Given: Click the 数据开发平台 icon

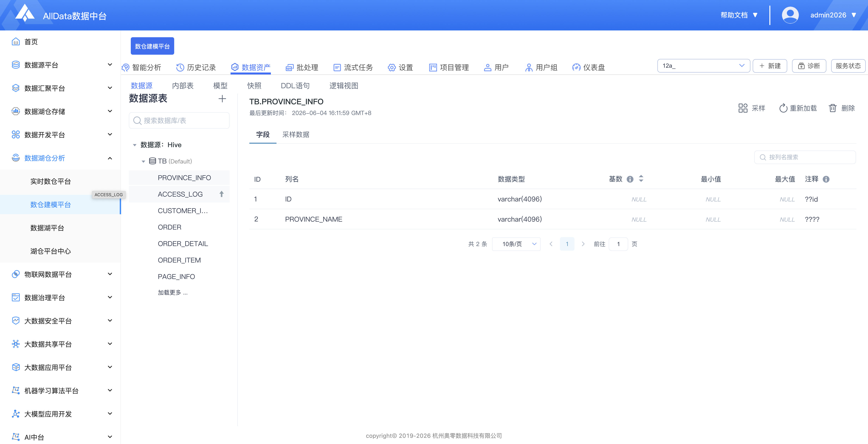Looking at the screenshot, I should coord(15,135).
